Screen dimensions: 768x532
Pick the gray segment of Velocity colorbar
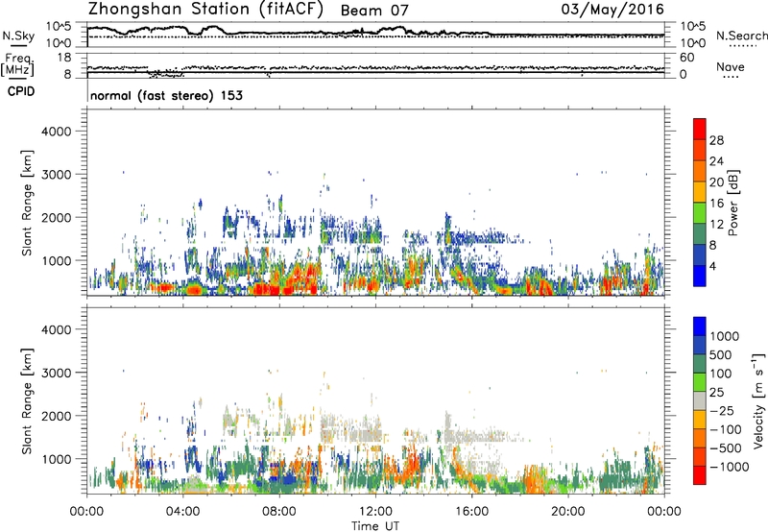click(x=700, y=401)
